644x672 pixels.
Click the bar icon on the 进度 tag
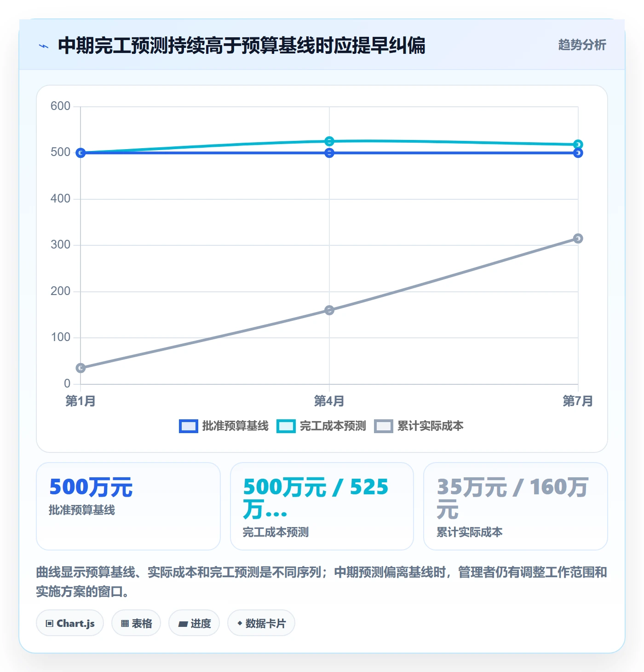(x=183, y=624)
